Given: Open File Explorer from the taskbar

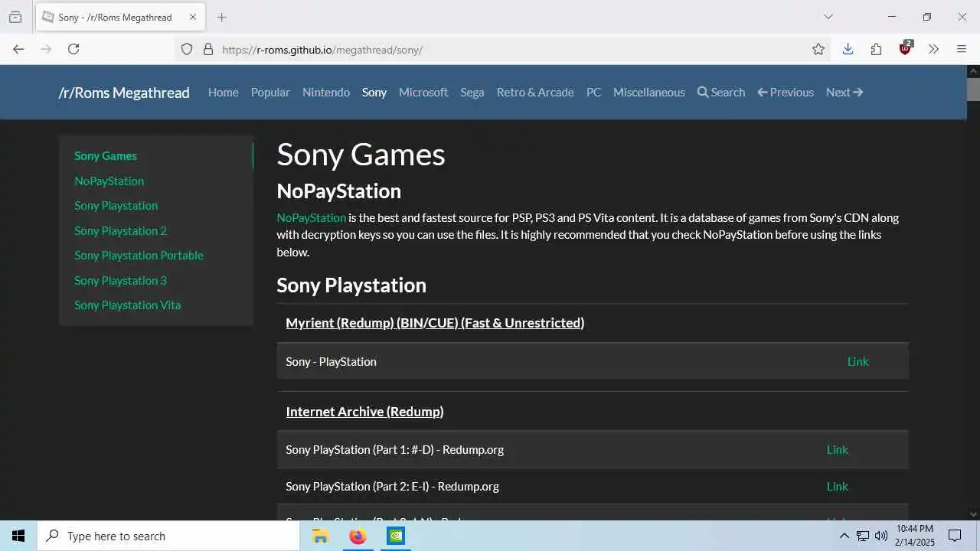Looking at the screenshot, I should (321, 536).
